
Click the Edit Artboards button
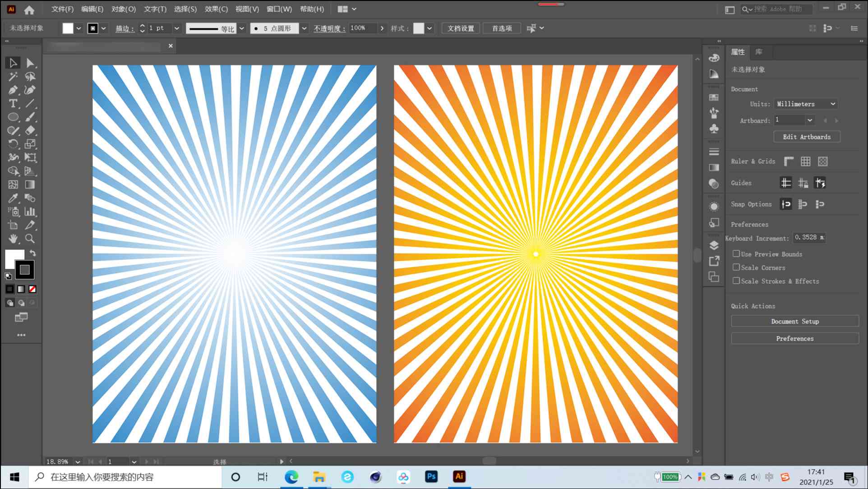tap(807, 137)
